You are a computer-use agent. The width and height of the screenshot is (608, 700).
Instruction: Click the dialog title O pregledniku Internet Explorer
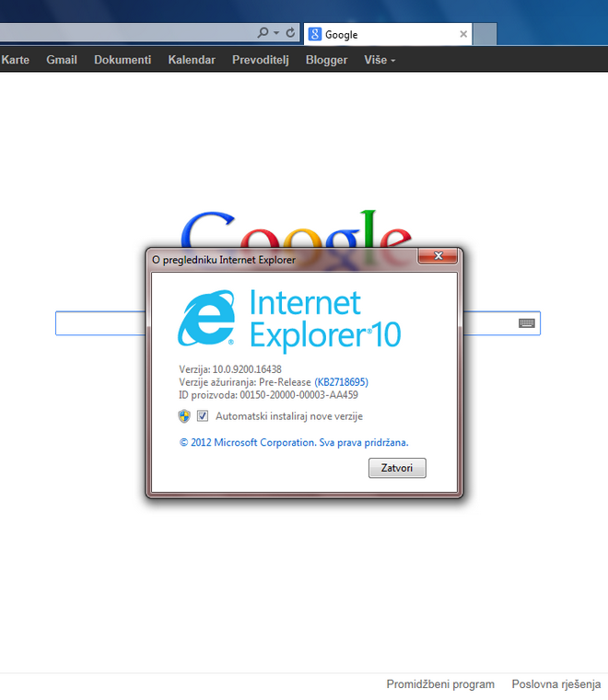pyautogui.click(x=224, y=260)
